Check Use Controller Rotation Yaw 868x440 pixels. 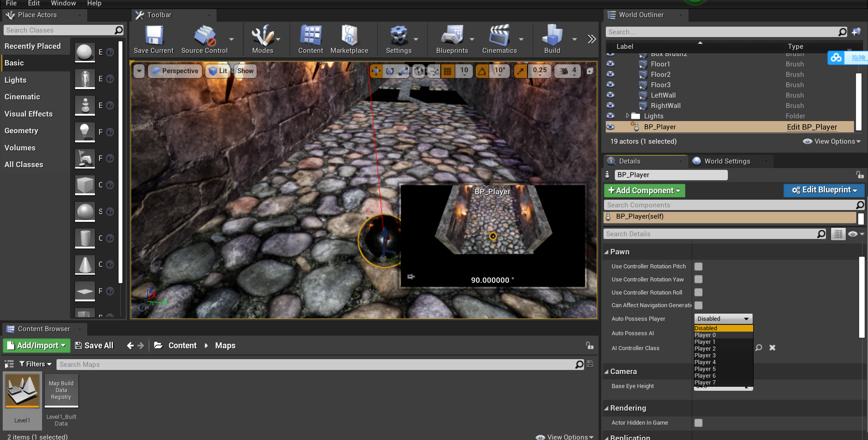coord(698,280)
